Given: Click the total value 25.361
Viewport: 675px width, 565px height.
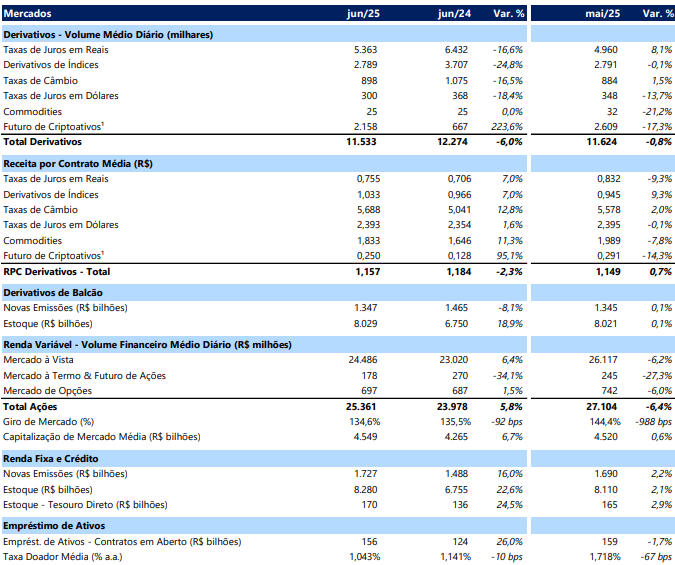Looking at the screenshot, I should tap(361, 407).
